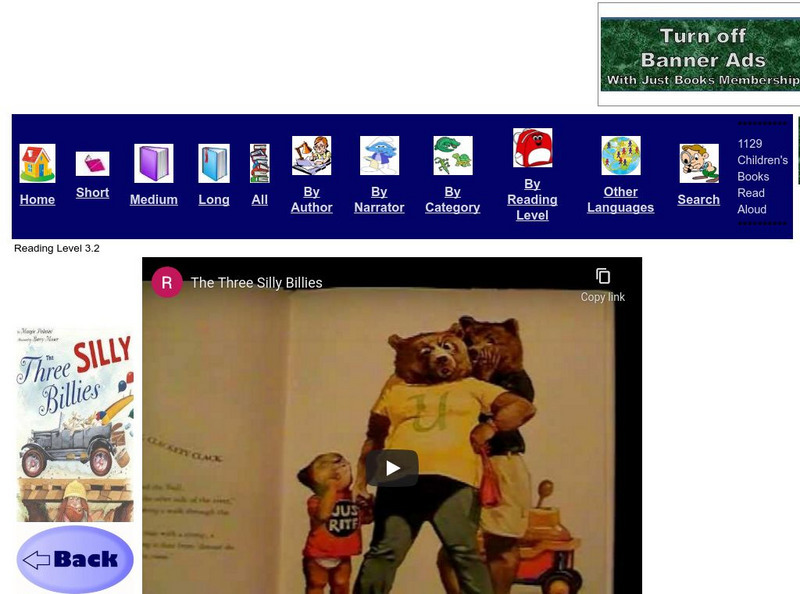
Task: Open the By Author writer icon
Action: click(311, 156)
